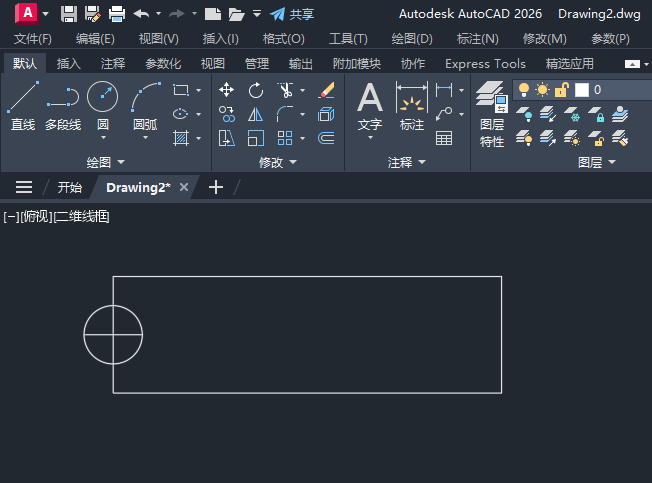Screen dimensions: 652x483
Task: Expand the Modify (修改) panel
Action: (x=278, y=162)
